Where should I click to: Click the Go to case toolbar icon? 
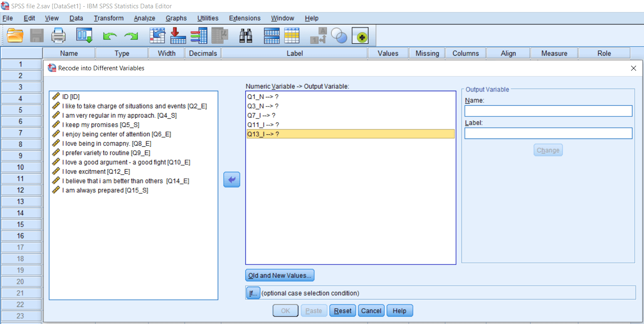[158, 36]
